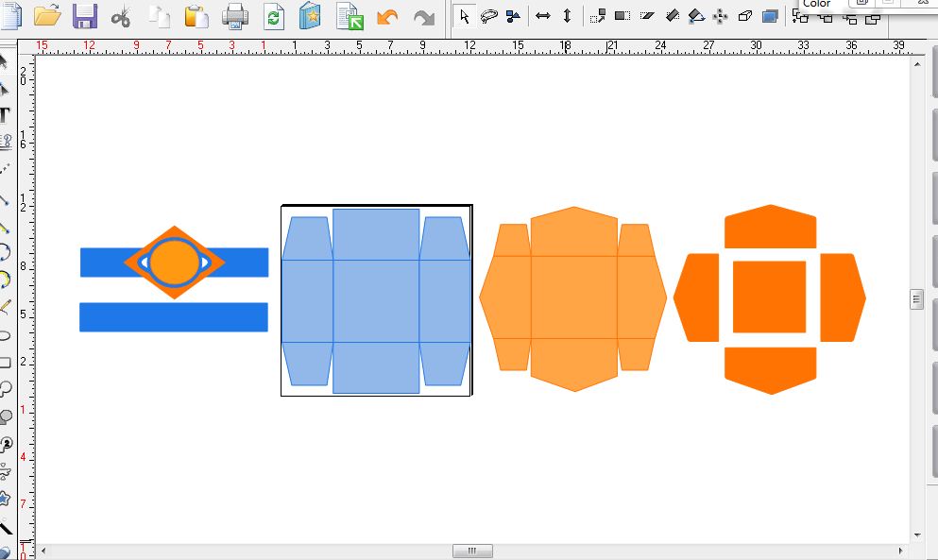Select the Text tool in left toolbar
The height and width of the screenshot is (560, 938).
5,115
